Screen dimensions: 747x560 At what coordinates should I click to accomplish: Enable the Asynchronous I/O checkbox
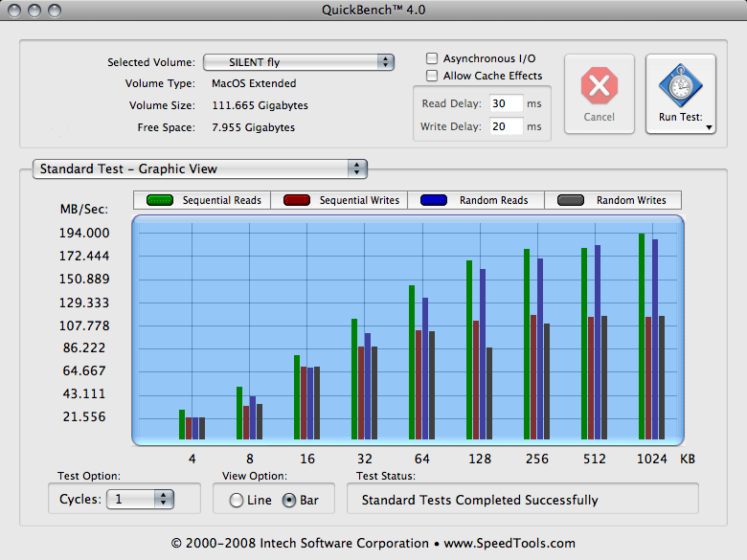[x=433, y=58]
